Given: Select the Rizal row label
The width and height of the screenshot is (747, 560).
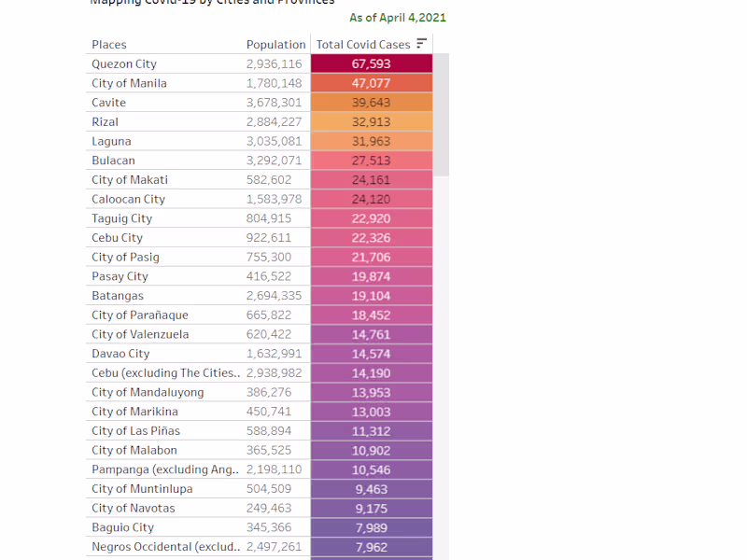Looking at the screenshot, I should tap(105, 122).
